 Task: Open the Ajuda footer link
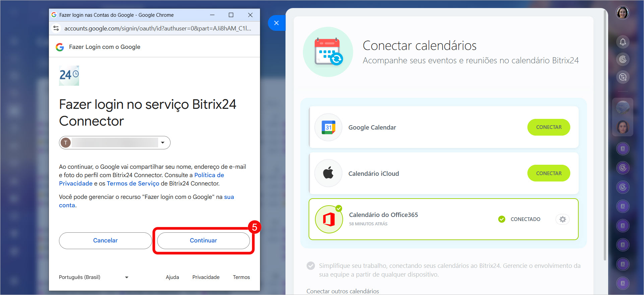coord(172,277)
